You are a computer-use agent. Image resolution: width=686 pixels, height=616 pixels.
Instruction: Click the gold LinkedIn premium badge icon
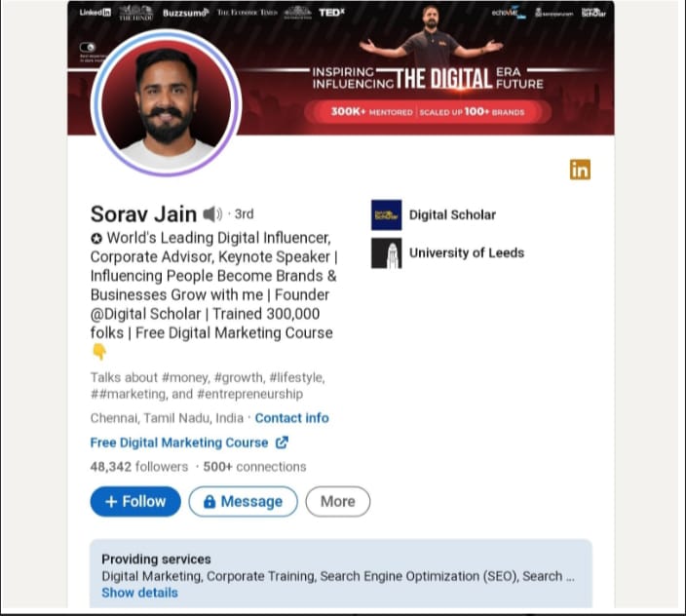(580, 170)
